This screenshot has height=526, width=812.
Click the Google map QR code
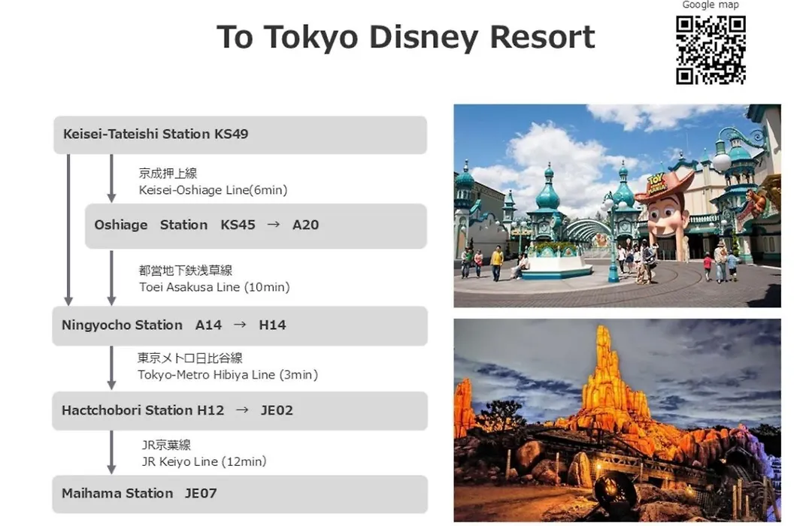(710, 50)
